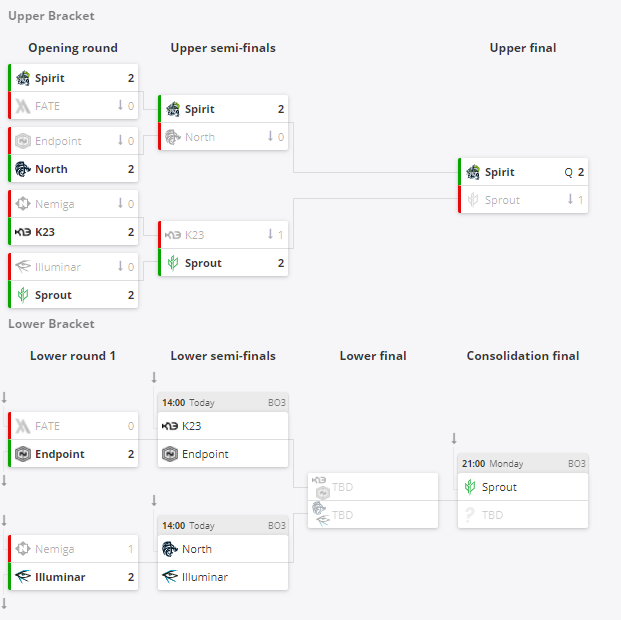Click the Nemiga logo in Opening round
Screen dimensions: 621x620
pos(22,204)
